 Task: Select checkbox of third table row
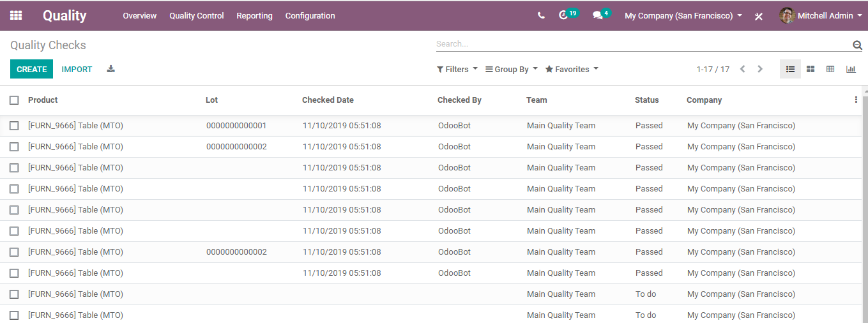[14, 168]
